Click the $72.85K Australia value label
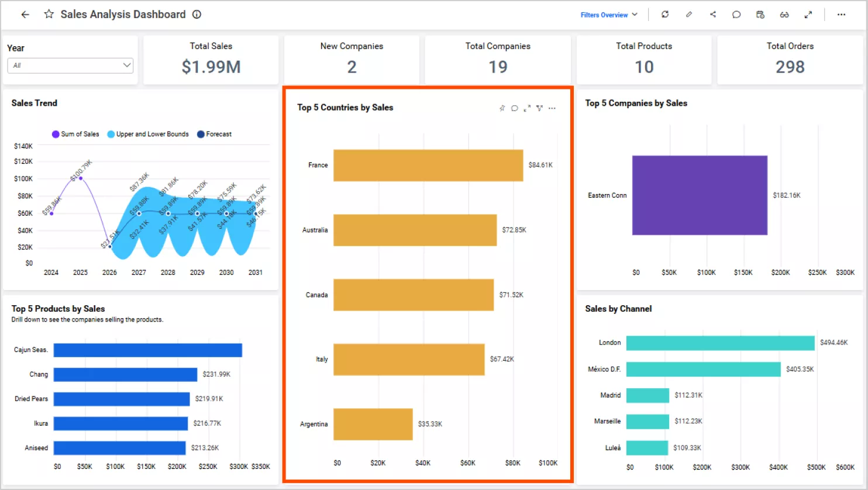Screen dimensions: 868x490 514,230
